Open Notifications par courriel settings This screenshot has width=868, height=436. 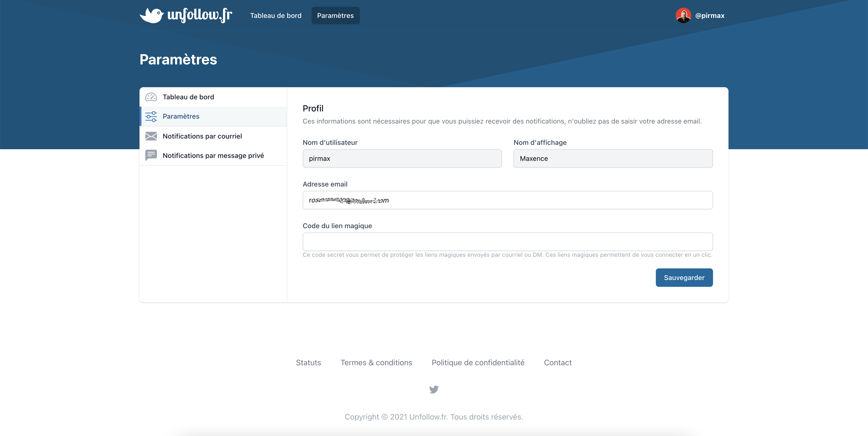[202, 136]
